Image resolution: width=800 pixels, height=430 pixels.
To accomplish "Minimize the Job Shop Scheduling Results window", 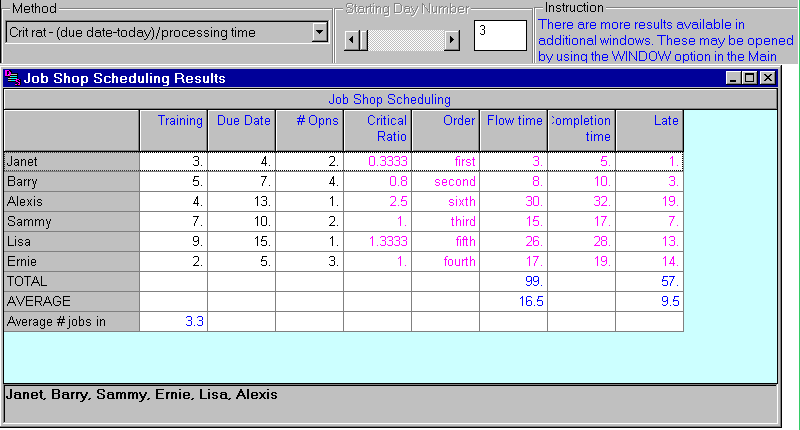I will [734, 78].
